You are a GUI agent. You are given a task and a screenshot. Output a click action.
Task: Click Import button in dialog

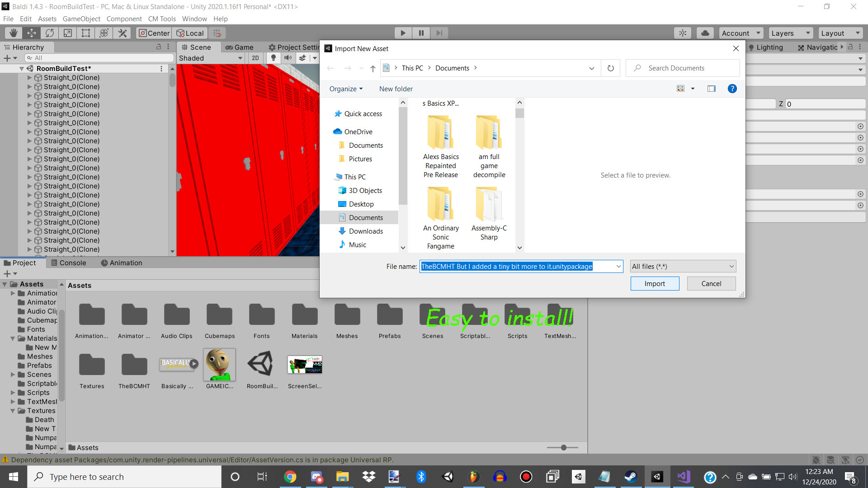(x=654, y=283)
